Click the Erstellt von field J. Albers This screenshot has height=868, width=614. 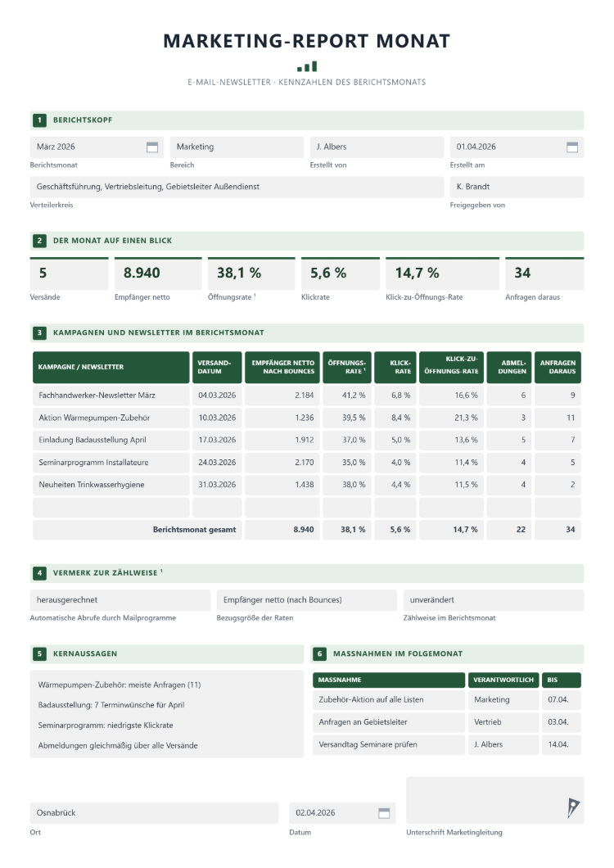(x=377, y=147)
